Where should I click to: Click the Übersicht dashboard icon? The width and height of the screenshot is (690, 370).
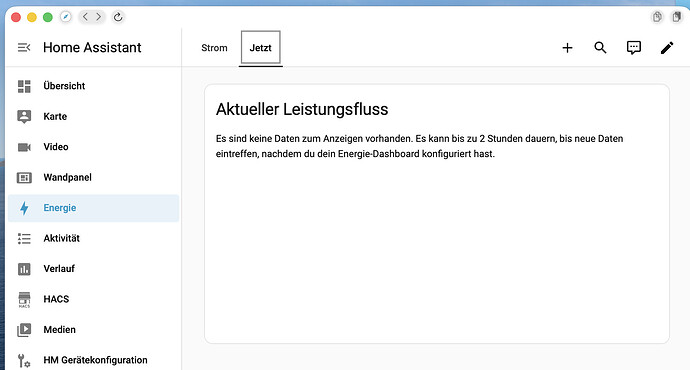click(x=24, y=86)
